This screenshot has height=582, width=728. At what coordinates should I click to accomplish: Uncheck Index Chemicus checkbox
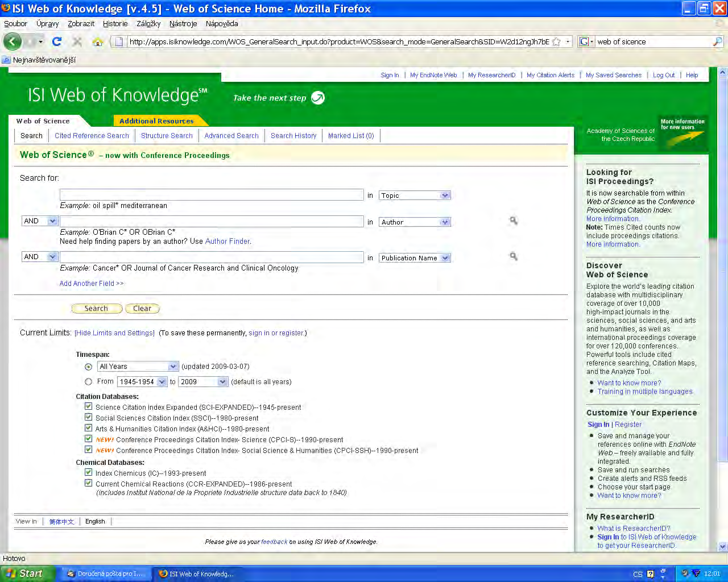(x=88, y=472)
